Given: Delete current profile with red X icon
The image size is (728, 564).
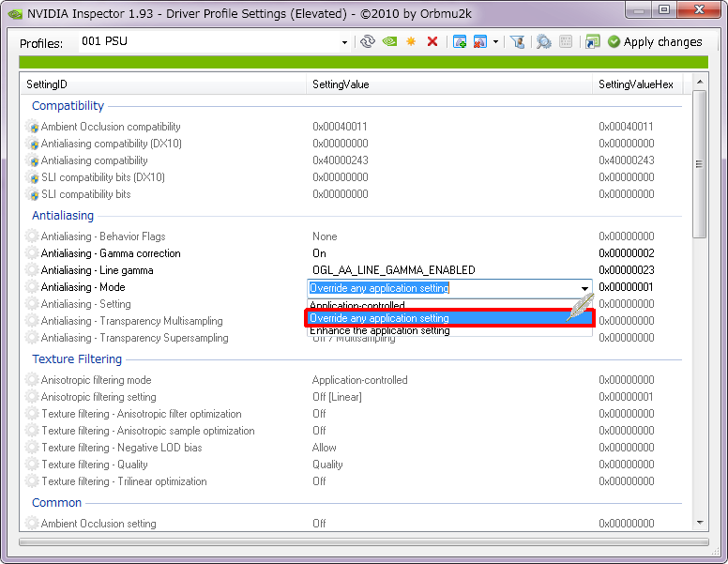Looking at the screenshot, I should click(x=432, y=42).
